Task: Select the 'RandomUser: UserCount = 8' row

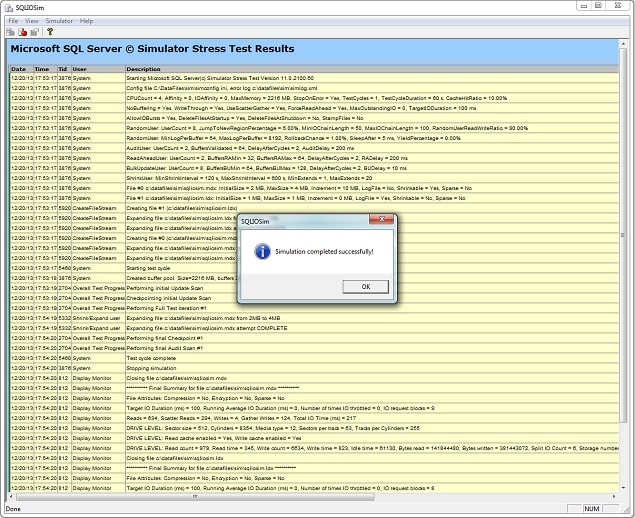Action: [x=314, y=128]
